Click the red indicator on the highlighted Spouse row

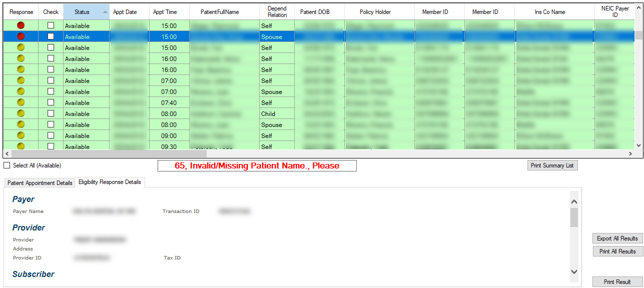[20, 36]
